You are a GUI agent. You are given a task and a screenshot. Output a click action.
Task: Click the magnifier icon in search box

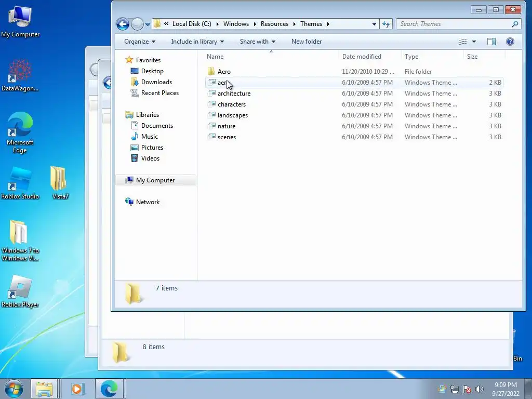(515, 24)
